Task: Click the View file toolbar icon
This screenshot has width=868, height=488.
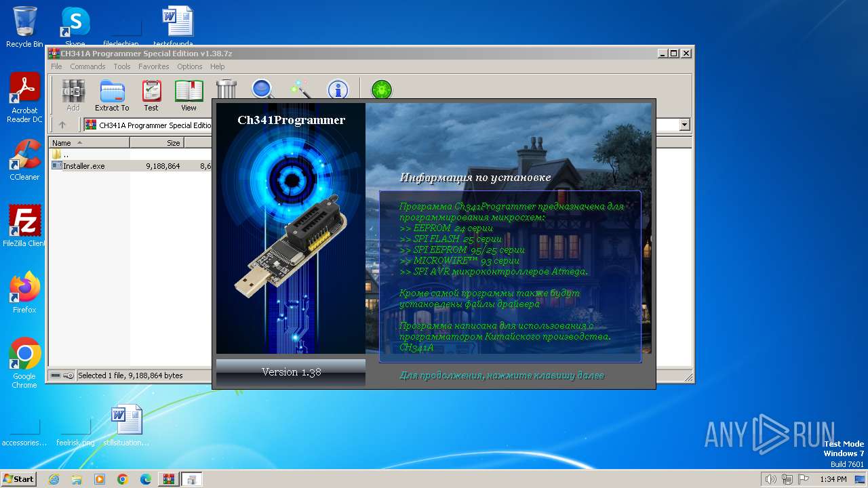Action: click(x=189, y=96)
